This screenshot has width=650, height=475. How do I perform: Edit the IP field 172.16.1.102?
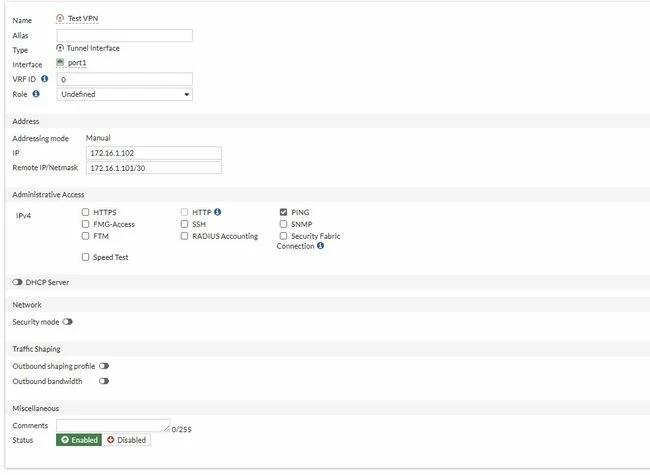coord(153,153)
